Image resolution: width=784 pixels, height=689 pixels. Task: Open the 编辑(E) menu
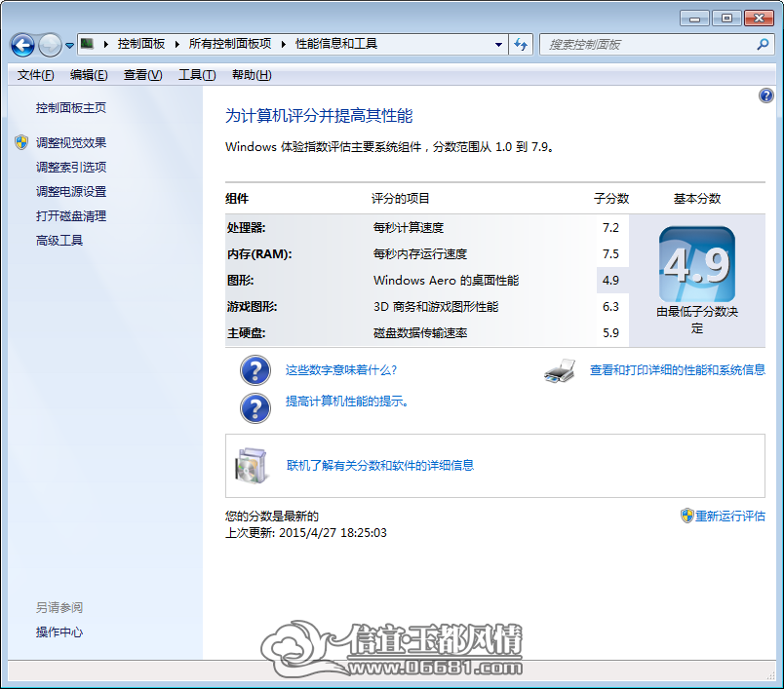point(89,75)
